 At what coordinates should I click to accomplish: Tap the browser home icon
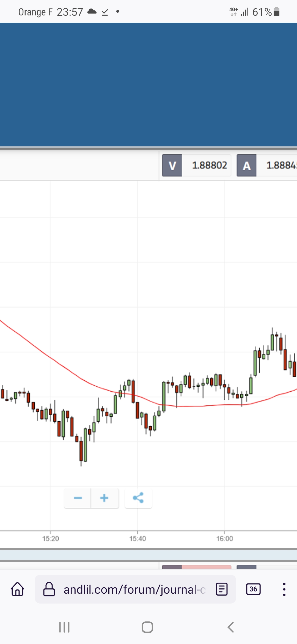pyautogui.click(x=18, y=589)
